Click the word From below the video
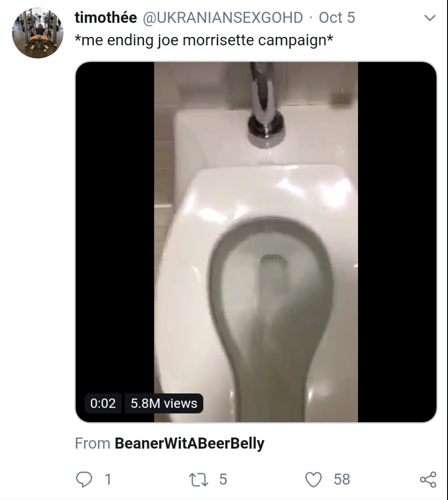 click(x=92, y=443)
